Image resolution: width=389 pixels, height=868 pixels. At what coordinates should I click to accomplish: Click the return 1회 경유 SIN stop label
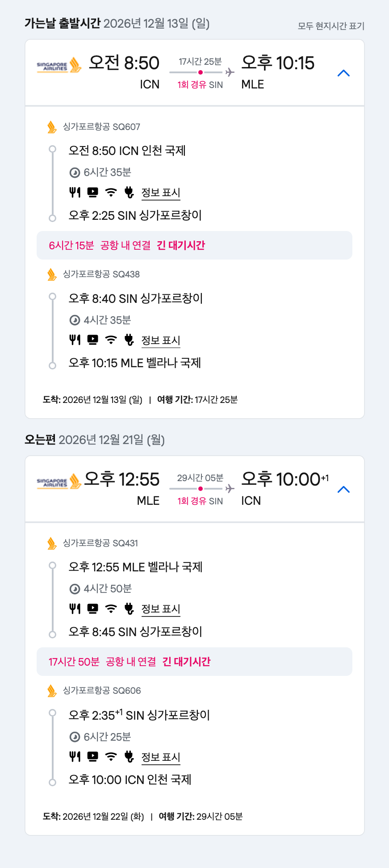(200, 501)
